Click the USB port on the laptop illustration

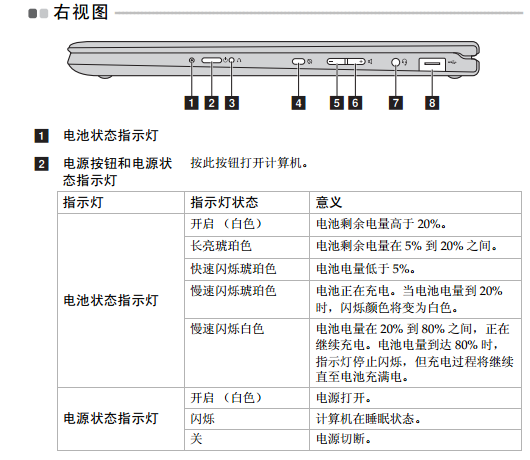click(432, 64)
